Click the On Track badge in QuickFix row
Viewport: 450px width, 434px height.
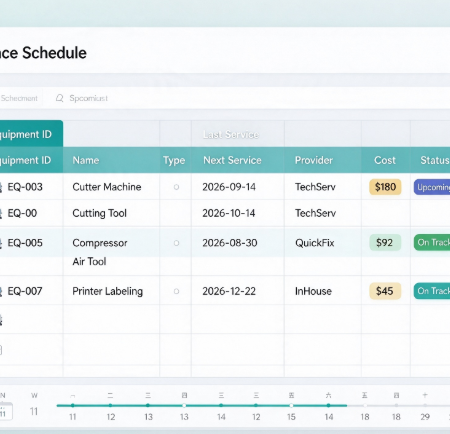tap(432, 242)
